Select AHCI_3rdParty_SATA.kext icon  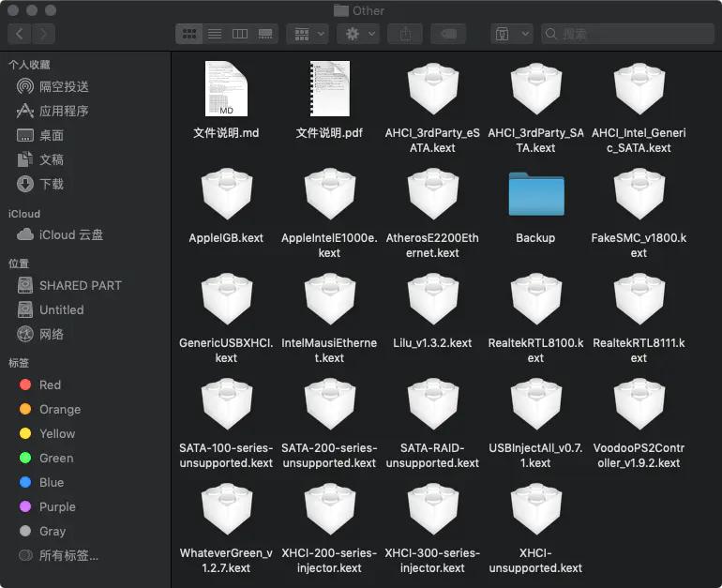[536, 89]
